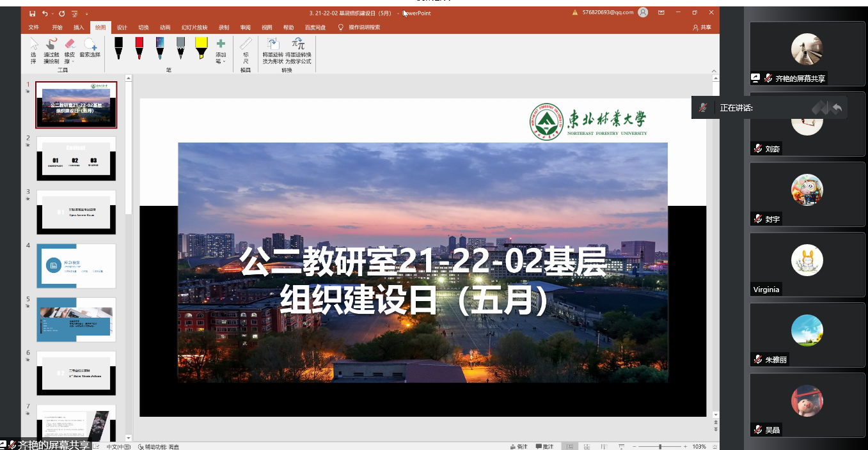Viewport: 868px width, 450px height.
Task: Toggle the Notes (备注) pane
Action: tap(519, 446)
